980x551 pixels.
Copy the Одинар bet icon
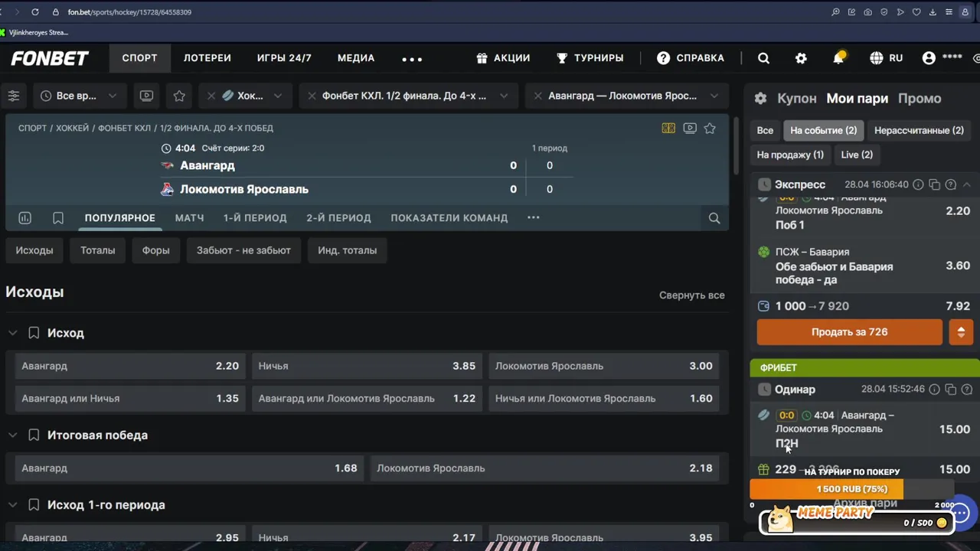(950, 390)
